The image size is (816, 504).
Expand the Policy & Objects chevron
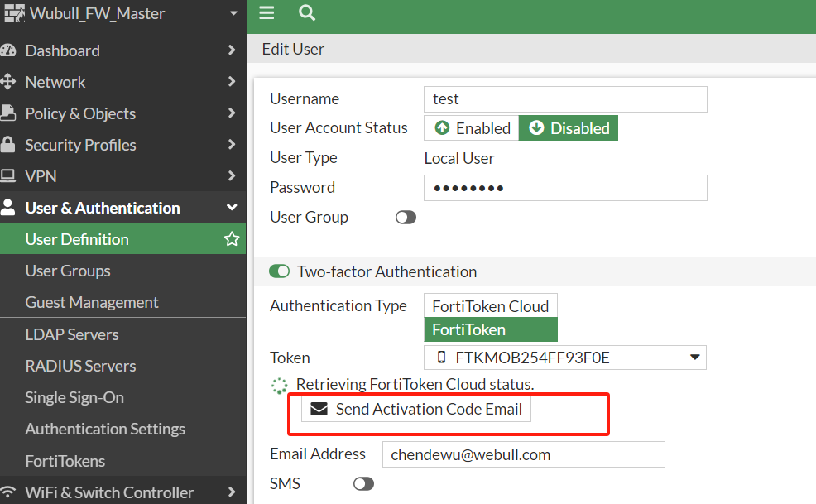[x=232, y=113]
